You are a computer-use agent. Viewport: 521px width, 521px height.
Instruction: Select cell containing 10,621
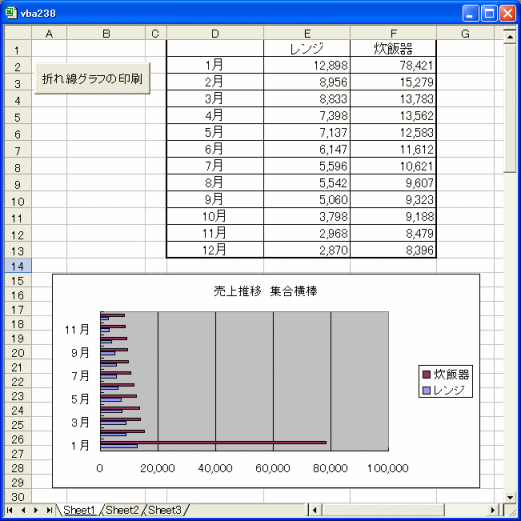[x=393, y=166]
